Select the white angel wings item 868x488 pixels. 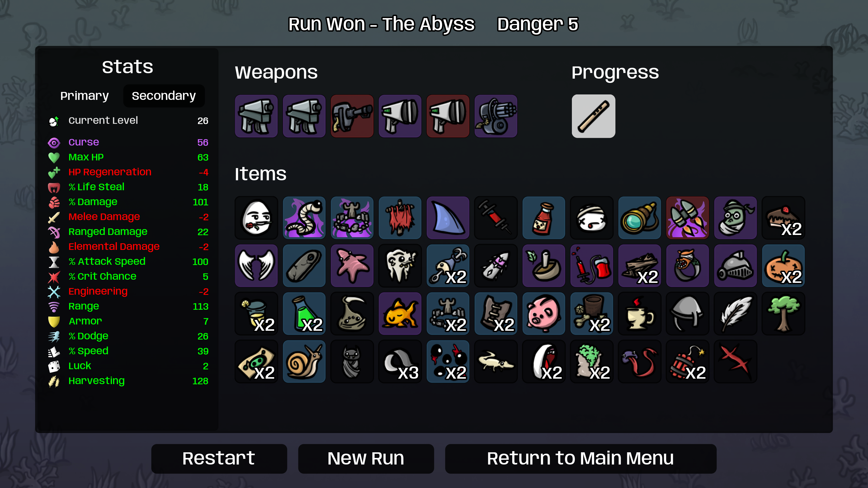click(256, 266)
